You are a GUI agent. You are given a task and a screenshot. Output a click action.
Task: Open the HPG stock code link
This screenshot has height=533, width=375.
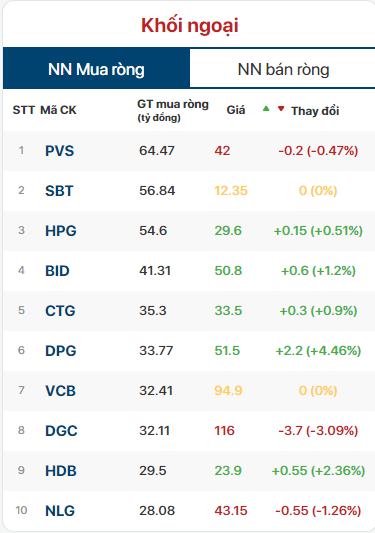pos(61,231)
